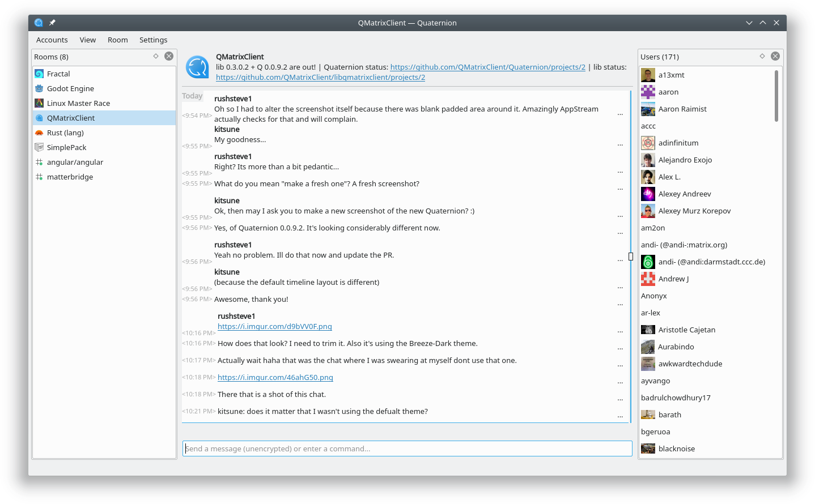The width and height of the screenshot is (815, 504).
Task: Click Andrew J's red avatar
Action: pyautogui.click(x=648, y=279)
